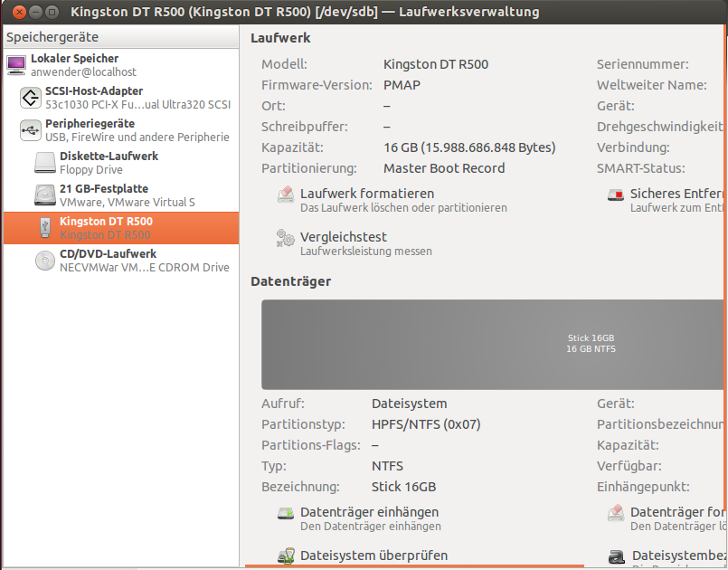The height and width of the screenshot is (570, 728).
Task: Select the Lokaler Speicher computer icon
Action: tap(16, 65)
